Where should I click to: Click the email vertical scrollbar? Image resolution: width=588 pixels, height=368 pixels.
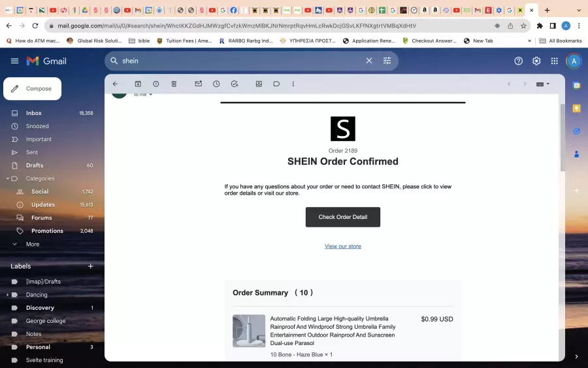point(562,137)
